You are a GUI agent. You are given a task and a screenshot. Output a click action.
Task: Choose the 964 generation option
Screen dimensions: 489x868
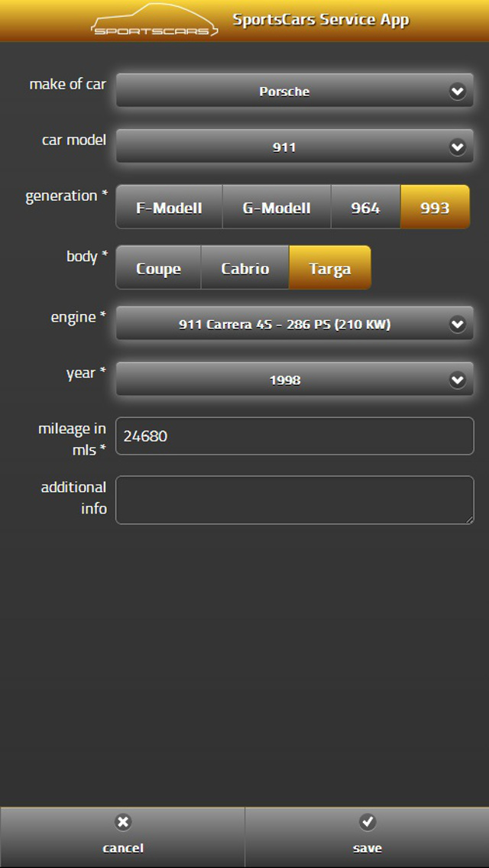coord(365,207)
